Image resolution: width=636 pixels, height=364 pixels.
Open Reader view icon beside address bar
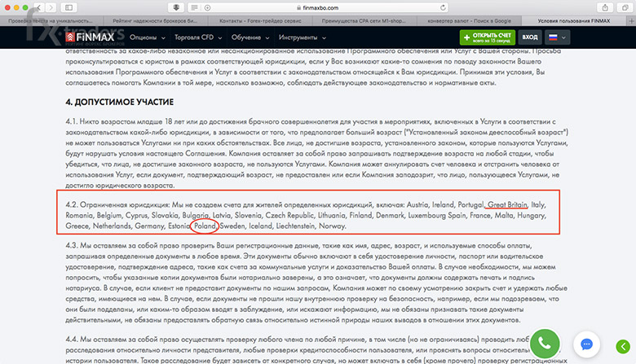point(194,7)
